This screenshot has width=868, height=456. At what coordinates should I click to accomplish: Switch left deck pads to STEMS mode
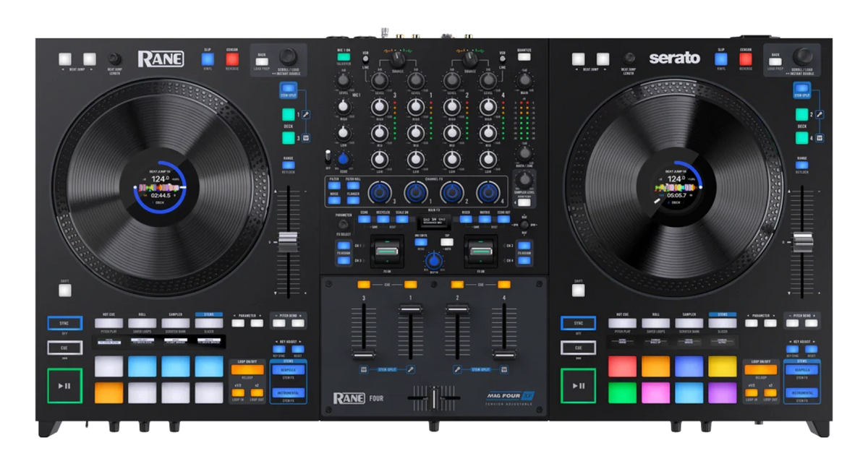[209, 324]
